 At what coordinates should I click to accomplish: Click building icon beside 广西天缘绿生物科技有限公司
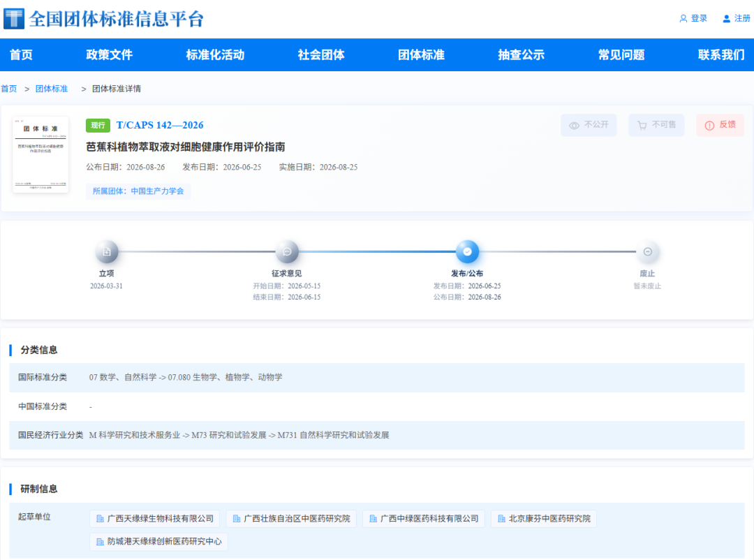point(100,519)
